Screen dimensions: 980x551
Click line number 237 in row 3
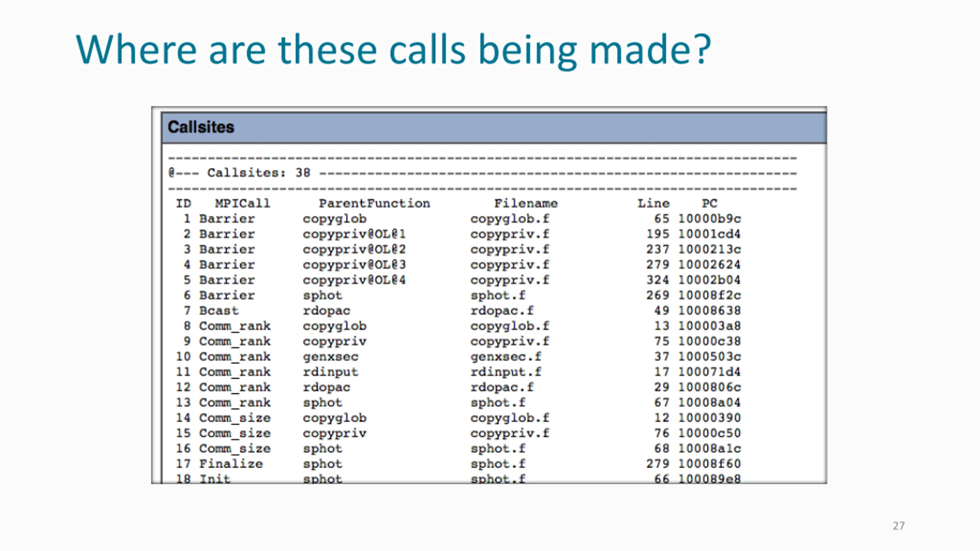(x=658, y=249)
